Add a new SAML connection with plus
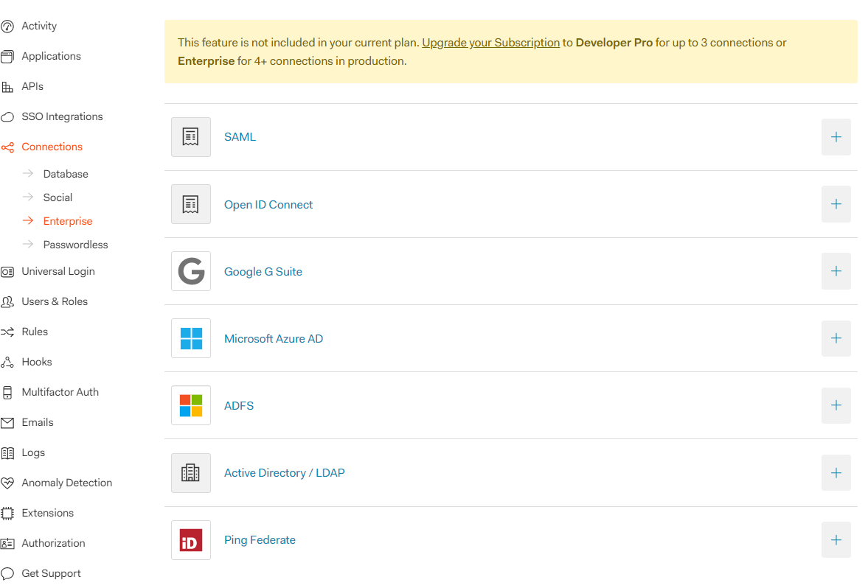This screenshot has height=588, width=868. tap(836, 137)
